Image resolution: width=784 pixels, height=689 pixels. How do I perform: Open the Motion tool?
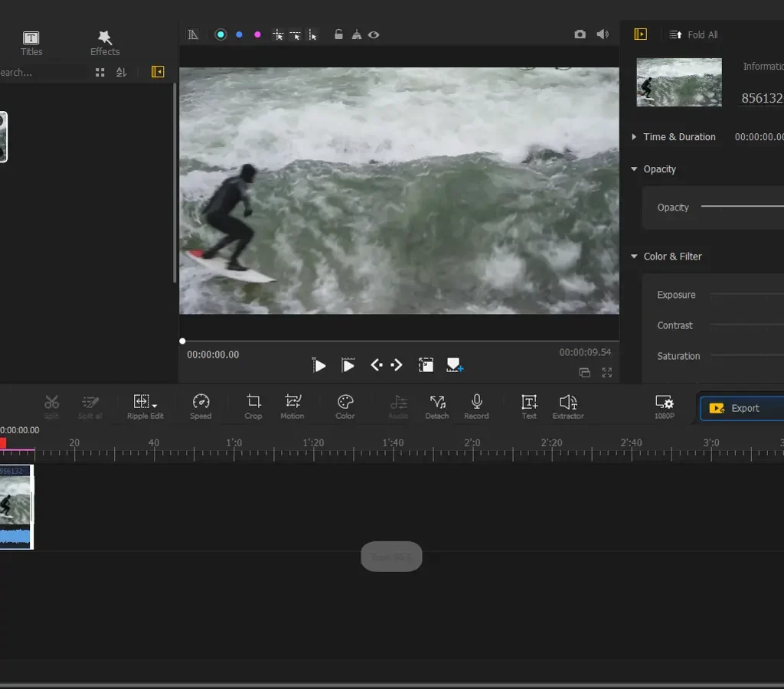292,406
